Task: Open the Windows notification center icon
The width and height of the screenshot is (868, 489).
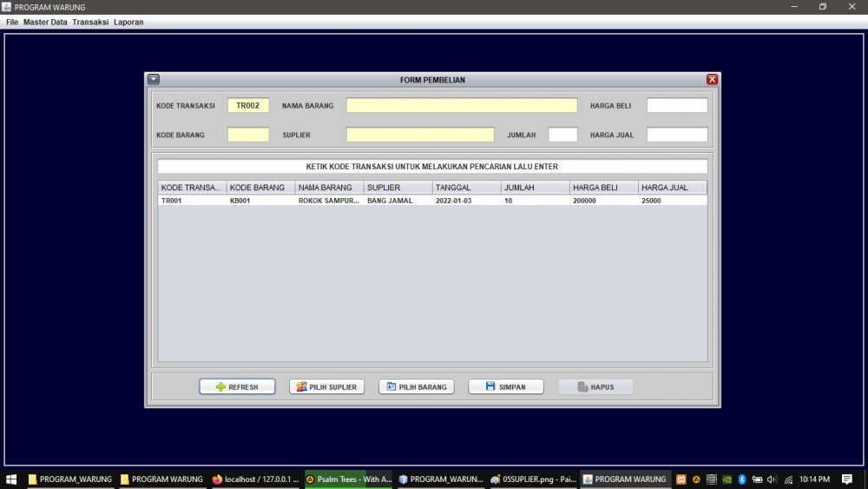Action: click(x=847, y=479)
